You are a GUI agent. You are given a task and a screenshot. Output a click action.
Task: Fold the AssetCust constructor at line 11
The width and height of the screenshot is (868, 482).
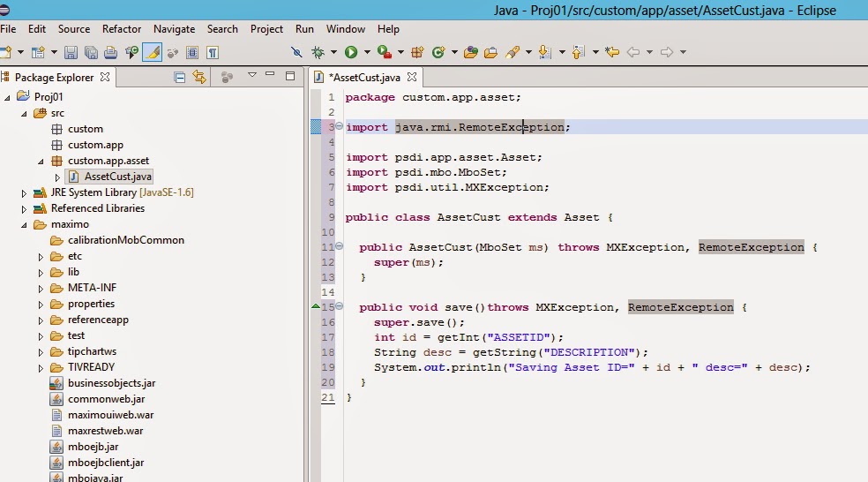pyautogui.click(x=340, y=245)
